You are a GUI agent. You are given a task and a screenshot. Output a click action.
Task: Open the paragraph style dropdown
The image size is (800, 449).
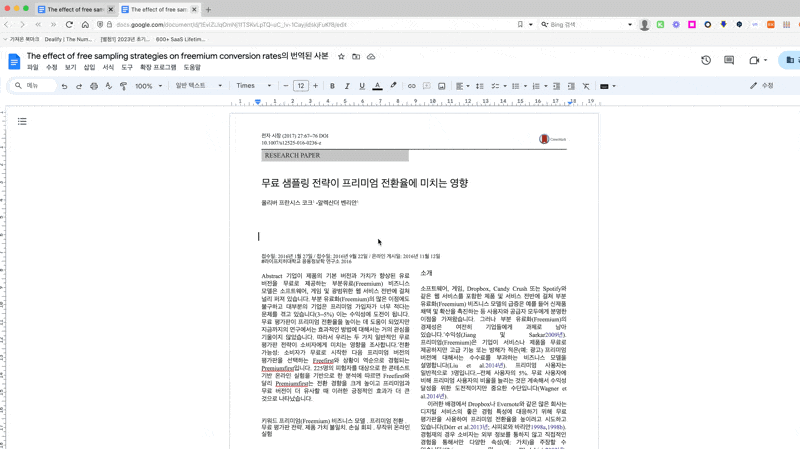(198, 86)
